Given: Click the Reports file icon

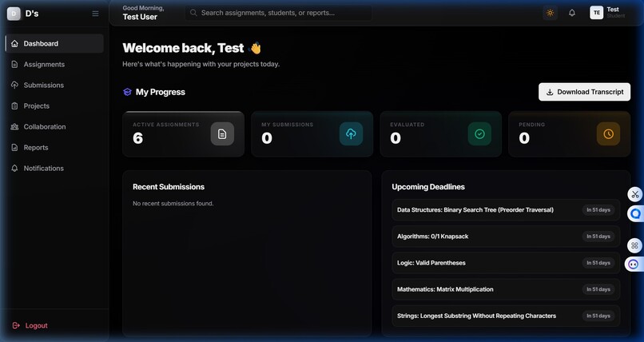Looking at the screenshot, I should tap(15, 147).
